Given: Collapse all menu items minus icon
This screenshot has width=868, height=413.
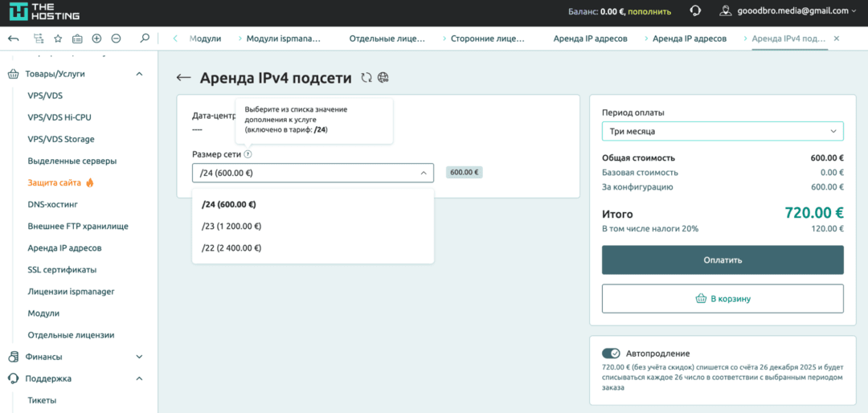Looking at the screenshot, I should pos(116,39).
